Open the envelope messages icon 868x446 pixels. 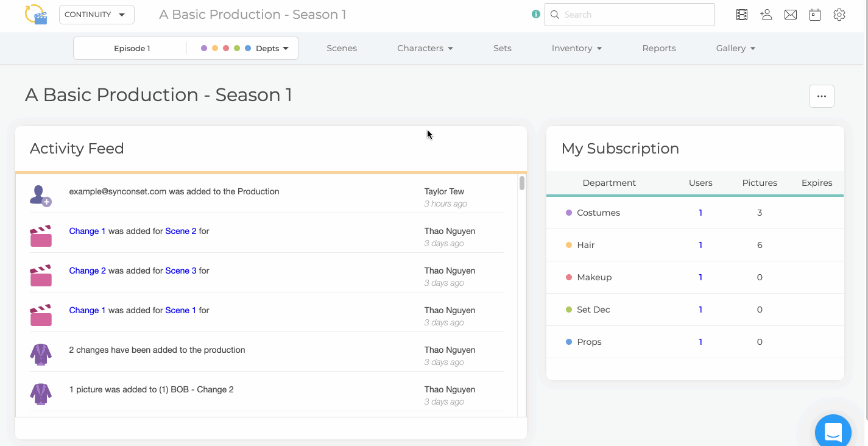(791, 15)
